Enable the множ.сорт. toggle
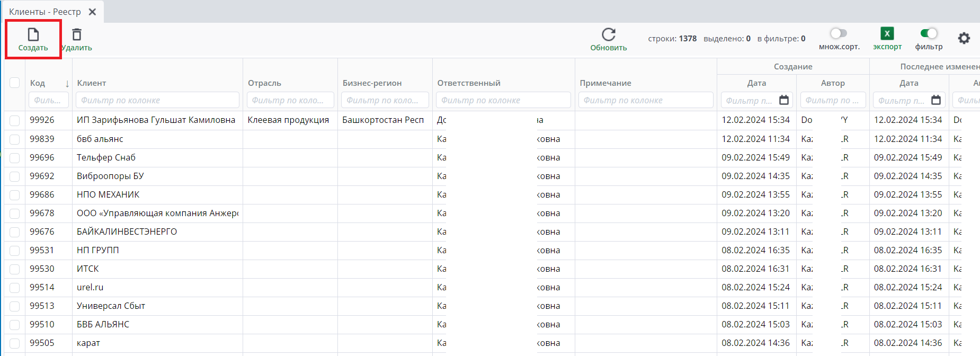The width and height of the screenshot is (980, 356). point(839,33)
